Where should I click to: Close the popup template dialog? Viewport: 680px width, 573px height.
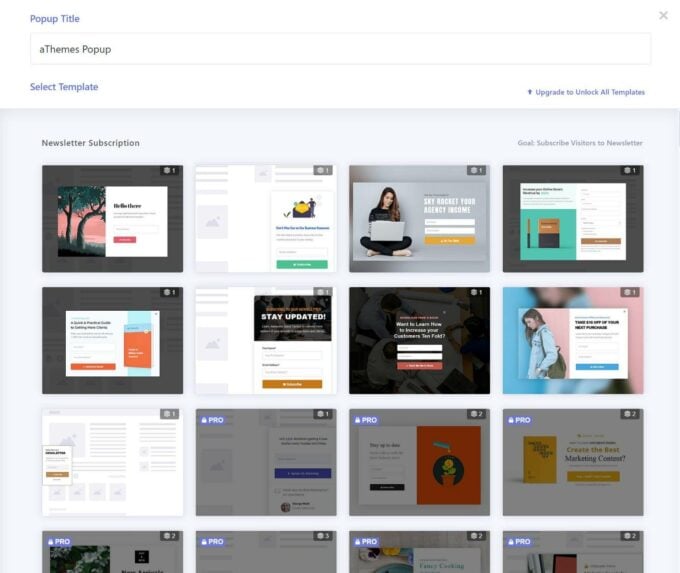coord(663,16)
